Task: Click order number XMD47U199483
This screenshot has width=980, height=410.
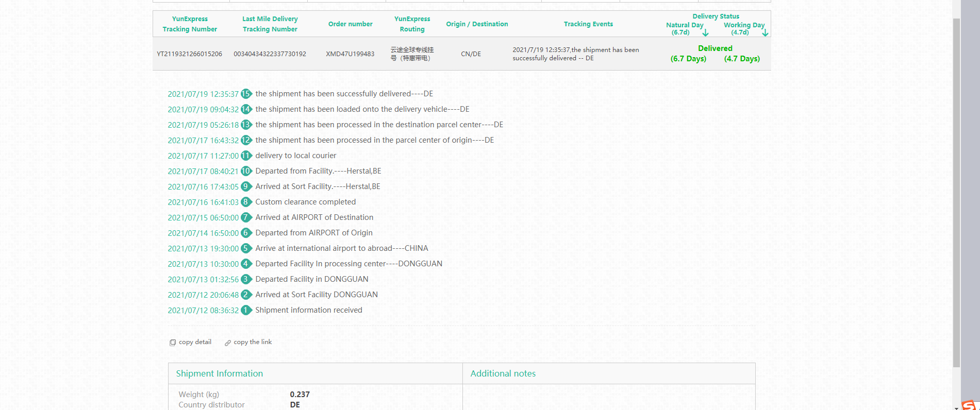Action: [x=350, y=54]
